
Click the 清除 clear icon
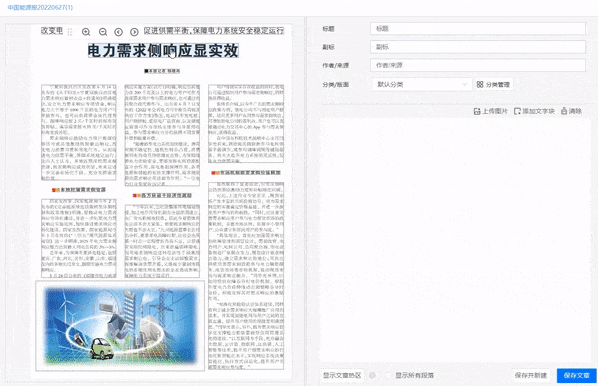(x=564, y=111)
